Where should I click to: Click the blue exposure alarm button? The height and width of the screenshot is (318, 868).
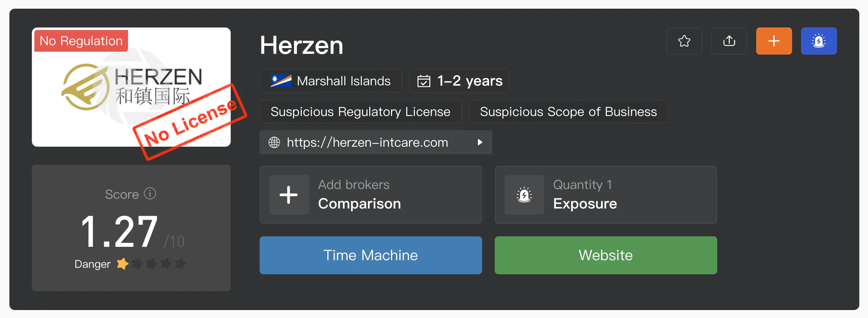[x=819, y=41]
